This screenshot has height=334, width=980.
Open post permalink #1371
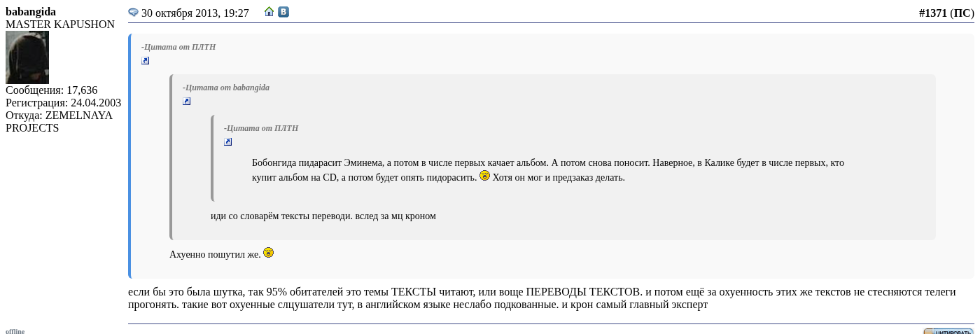point(932,13)
